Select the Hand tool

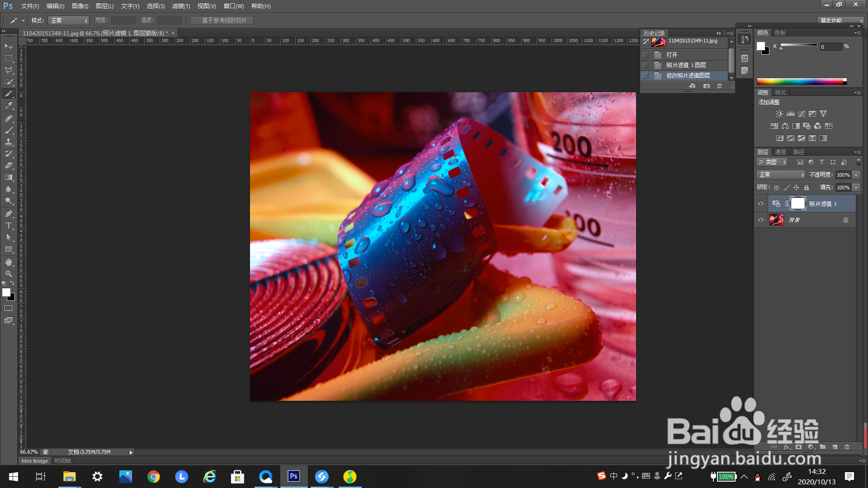coord(9,262)
